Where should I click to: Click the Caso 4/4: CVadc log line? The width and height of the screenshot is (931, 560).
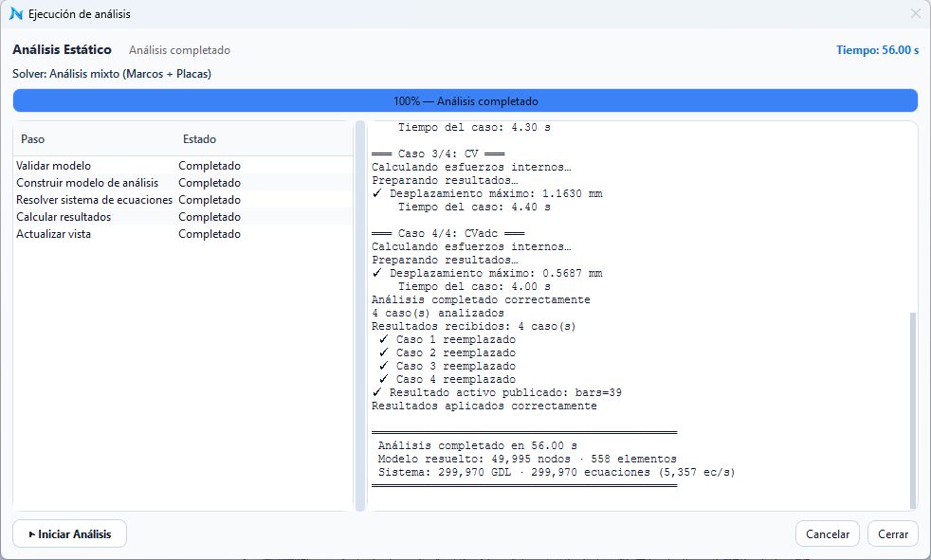[448, 233]
